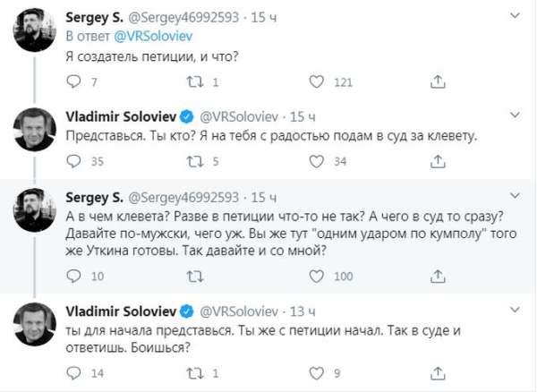Screen dimensions: 537x392
Task: Share Soloviev's first tweet about the court
Action: (x=437, y=162)
